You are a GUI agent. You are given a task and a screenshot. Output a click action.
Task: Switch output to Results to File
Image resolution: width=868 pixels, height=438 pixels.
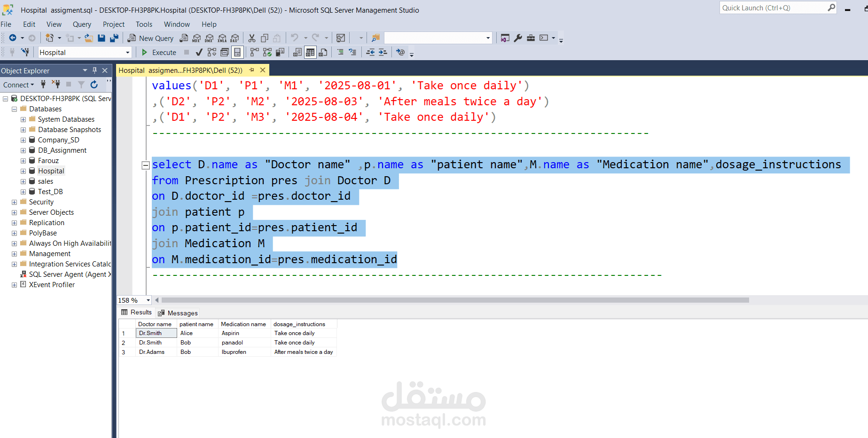323,52
